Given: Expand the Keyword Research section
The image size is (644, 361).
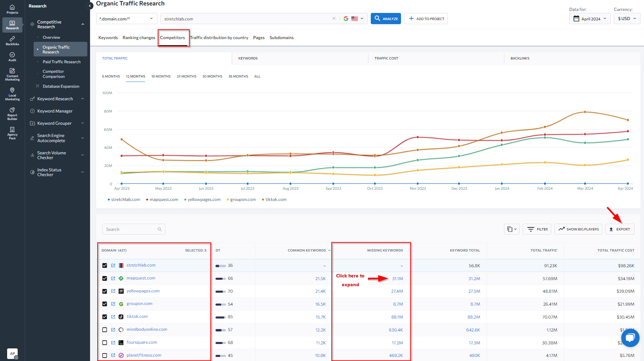Looking at the screenshot, I should tap(83, 99).
